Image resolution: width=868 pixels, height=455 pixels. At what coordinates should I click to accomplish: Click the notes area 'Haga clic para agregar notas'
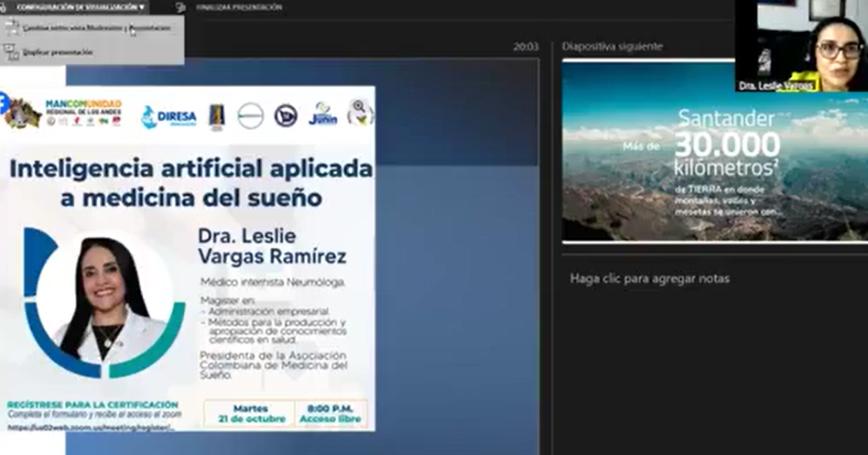coord(649,278)
